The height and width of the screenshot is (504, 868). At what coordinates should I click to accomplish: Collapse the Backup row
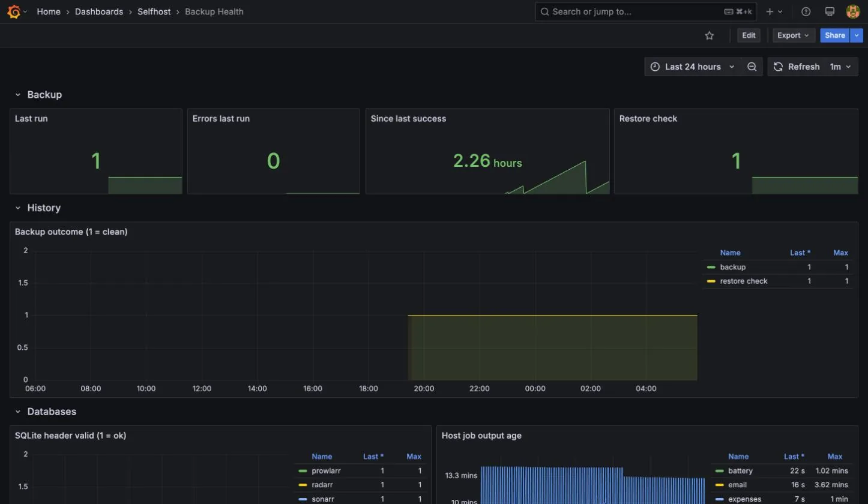[18, 95]
